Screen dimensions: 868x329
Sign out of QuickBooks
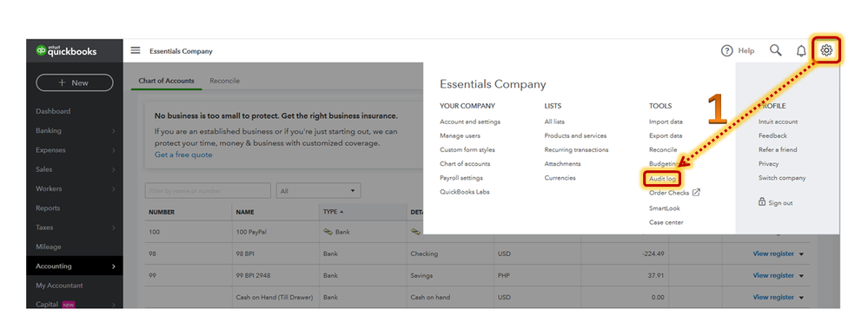(780, 203)
